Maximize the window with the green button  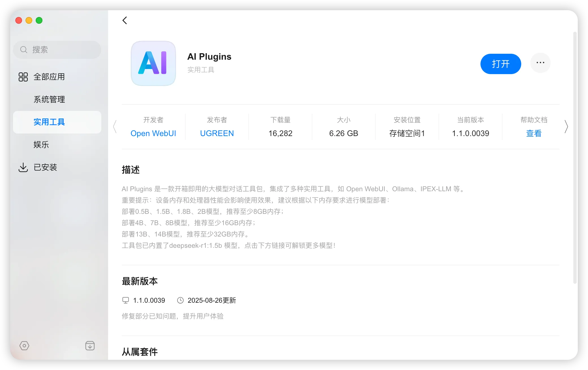pyautogui.click(x=39, y=20)
